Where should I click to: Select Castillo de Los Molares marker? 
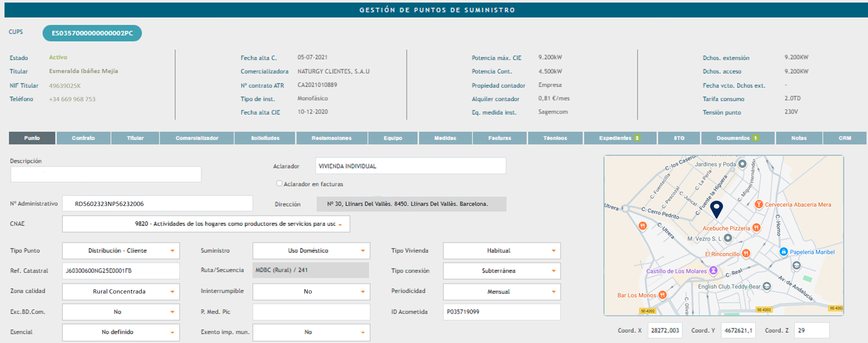713,271
